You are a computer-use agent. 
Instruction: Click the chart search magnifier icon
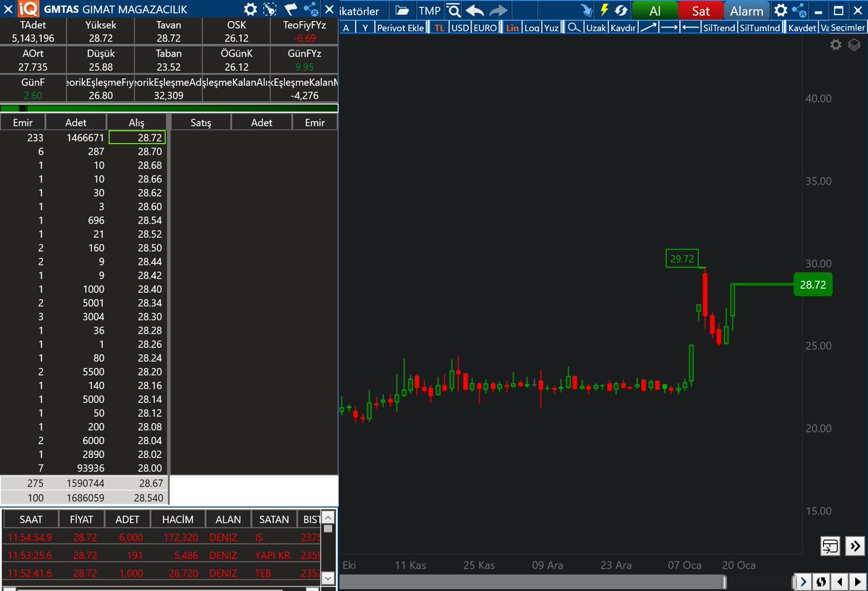point(454,10)
